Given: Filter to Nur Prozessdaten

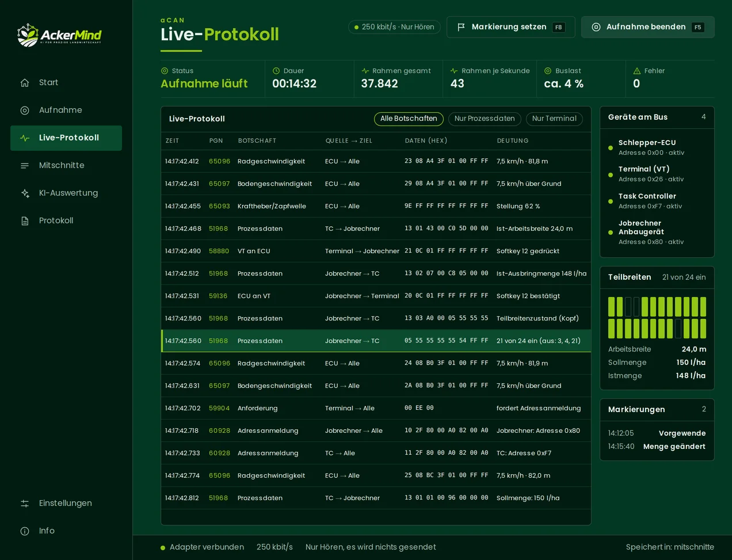Looking at the screenshot, I should (485, 119).
